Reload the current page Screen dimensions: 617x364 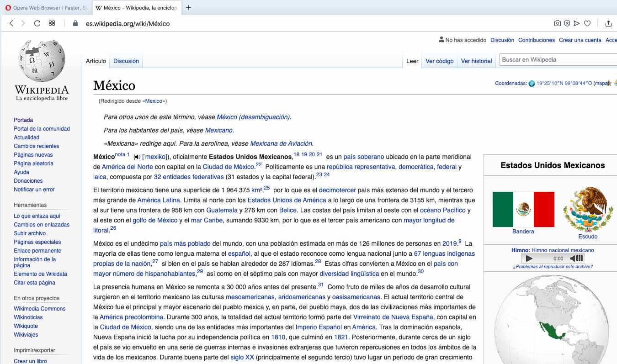coord(37,23)
